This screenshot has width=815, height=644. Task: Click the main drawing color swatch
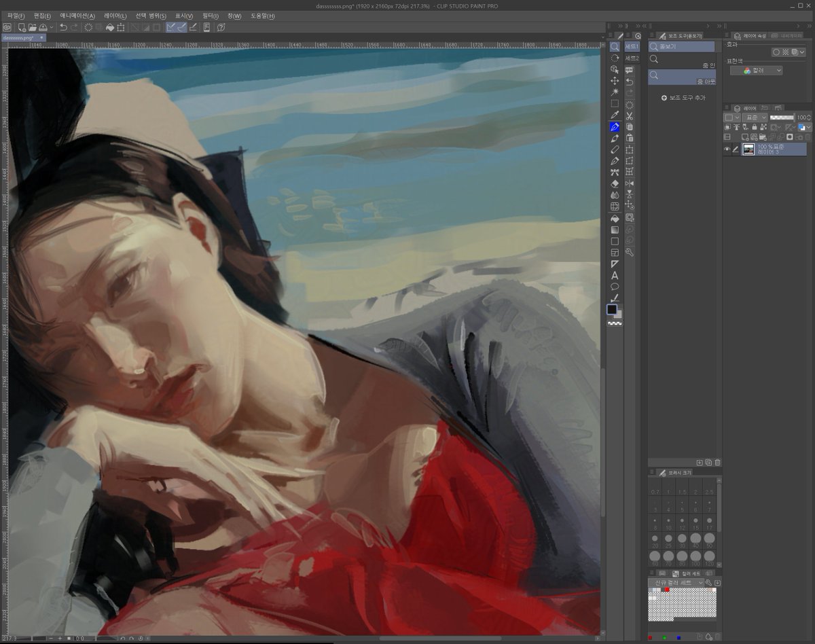tap(611, 309)
